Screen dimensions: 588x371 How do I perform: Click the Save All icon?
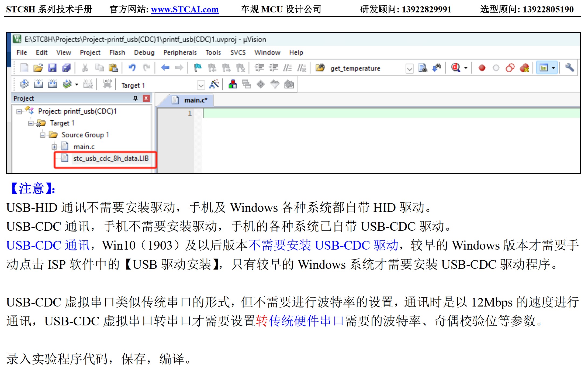[66, 68]
